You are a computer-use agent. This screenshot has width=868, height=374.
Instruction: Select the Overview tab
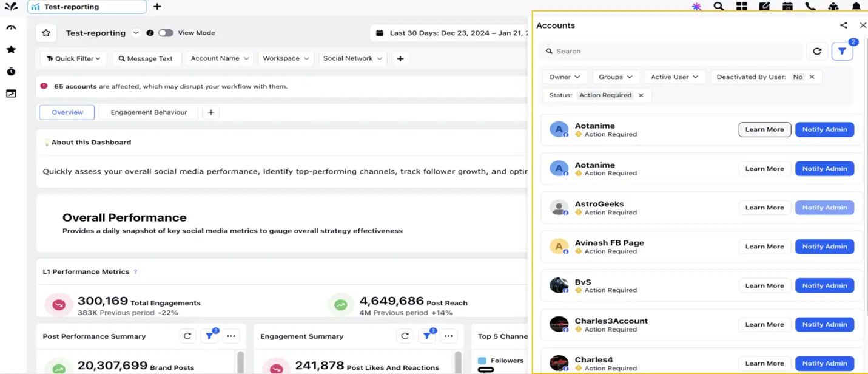pos(67,112)
